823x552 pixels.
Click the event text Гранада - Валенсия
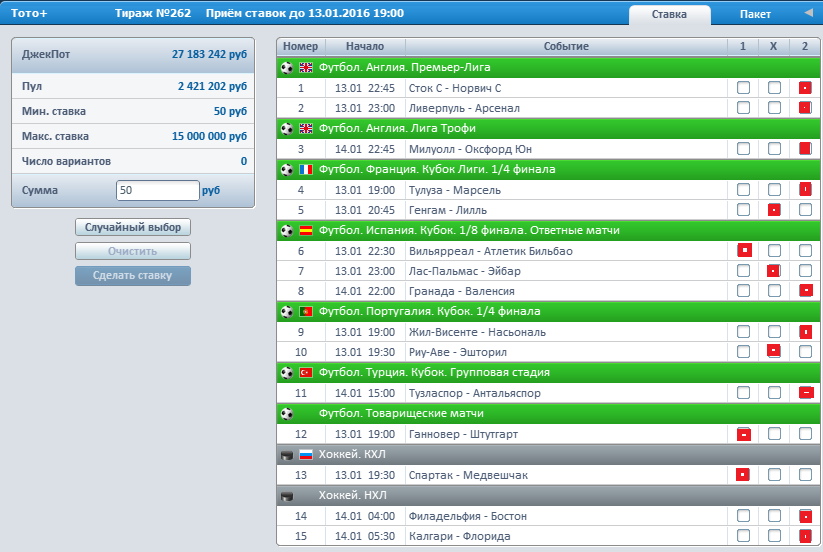[462, 291]
